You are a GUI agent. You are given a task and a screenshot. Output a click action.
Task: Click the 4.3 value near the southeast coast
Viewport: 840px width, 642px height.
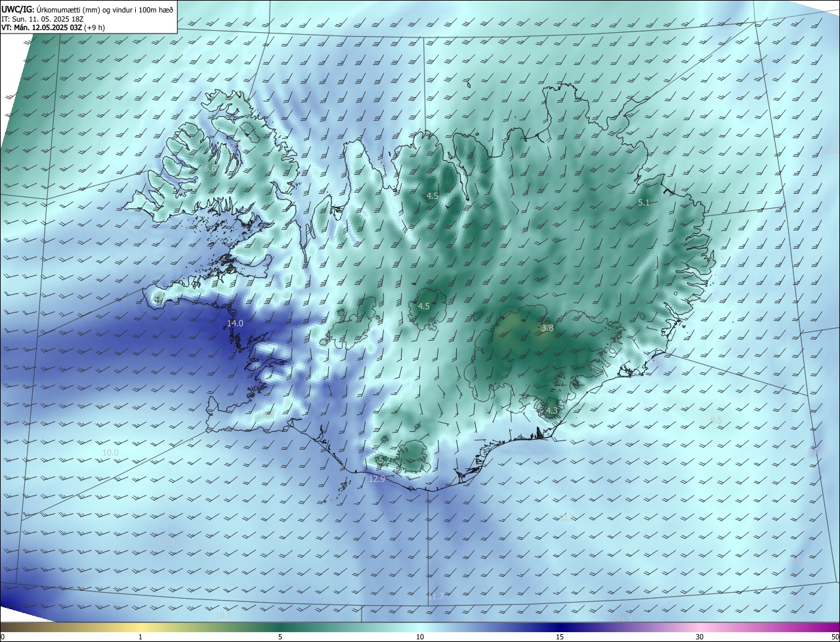[551, 411]
